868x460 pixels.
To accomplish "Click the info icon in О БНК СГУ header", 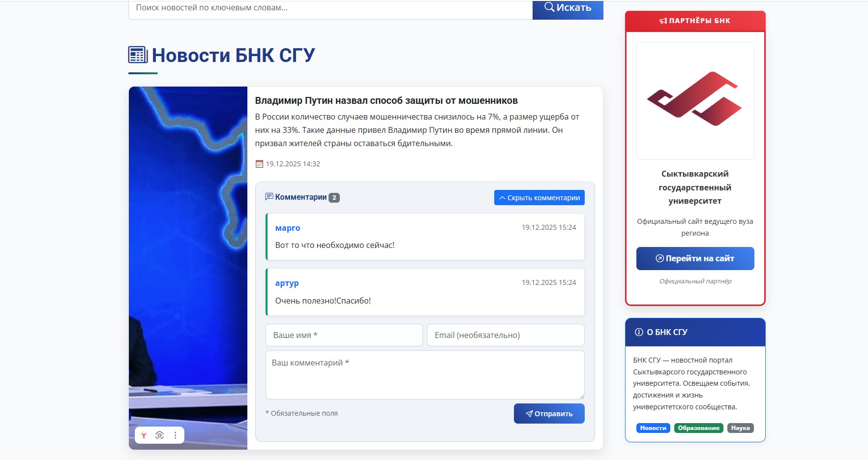I will click(639, 332).
